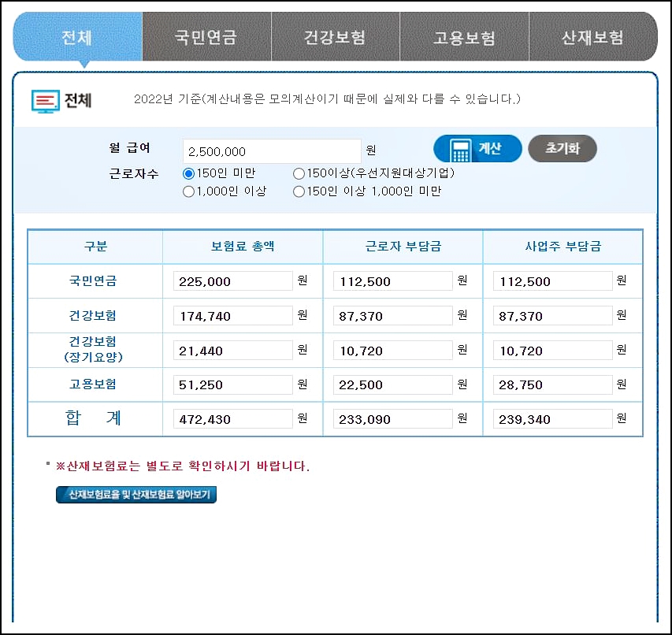This screenshot has width=672, height=635.
Task: Click the 월 급여 label
Action: click(x=129, y=148)
